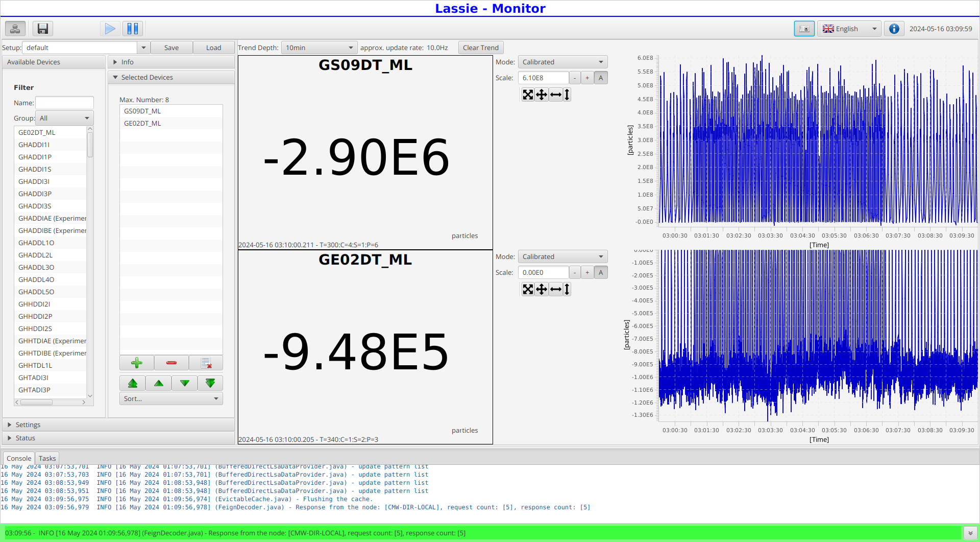Move selected device up one
The image size is (980, 542).
coord(159,383)
